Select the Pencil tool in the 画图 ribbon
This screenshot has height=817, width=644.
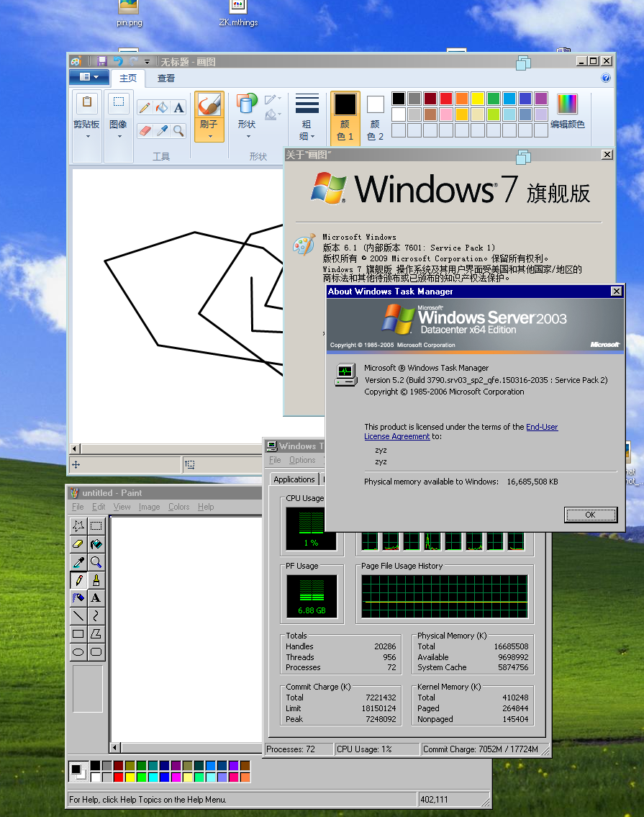click(x=145, y=108)
